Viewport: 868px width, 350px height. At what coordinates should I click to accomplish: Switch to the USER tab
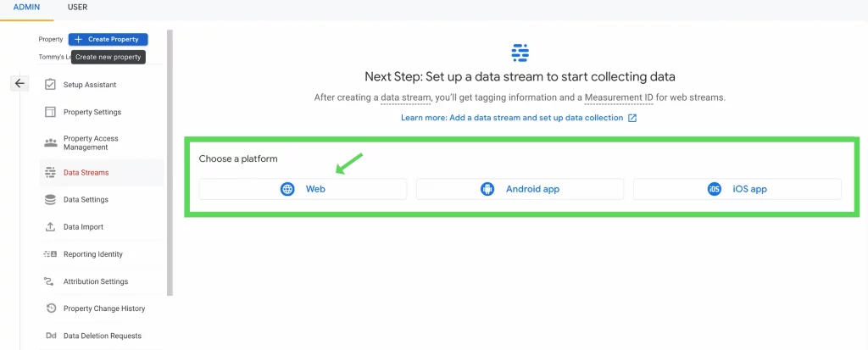click(x=77, y=8)
